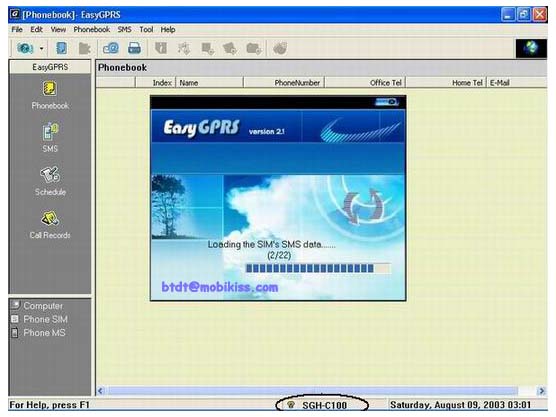Click the '(2/22)' progress counter text
Screen dimensions: 556x417
pyautogui.click(x=279, y=255)
